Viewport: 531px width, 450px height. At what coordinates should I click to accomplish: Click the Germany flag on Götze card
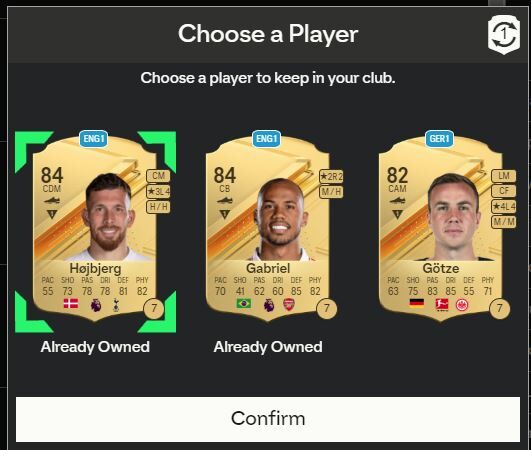(417, 303)
